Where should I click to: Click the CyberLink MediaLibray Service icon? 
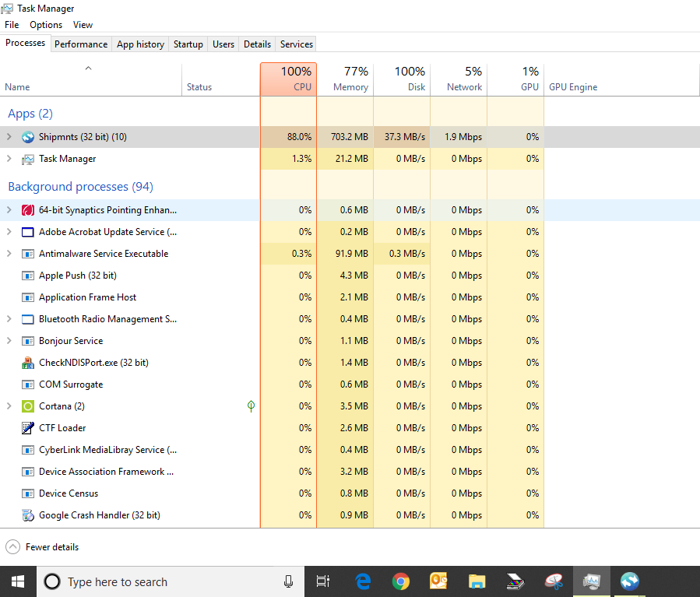[28, 450]
